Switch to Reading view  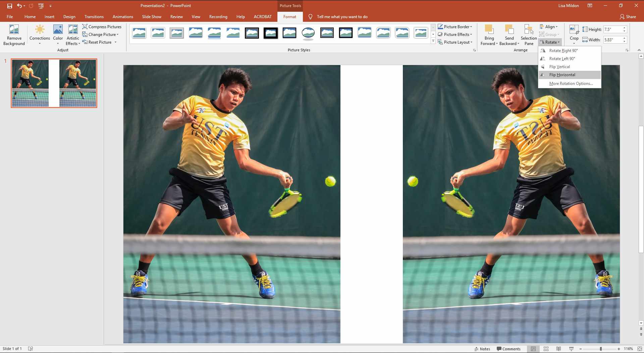tap(559, 349)
